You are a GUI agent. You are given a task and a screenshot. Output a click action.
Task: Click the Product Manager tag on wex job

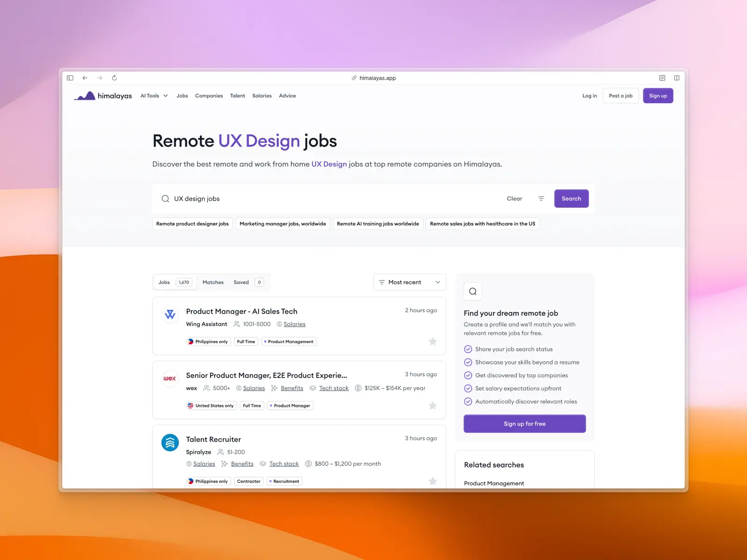(x=290, y=406)
